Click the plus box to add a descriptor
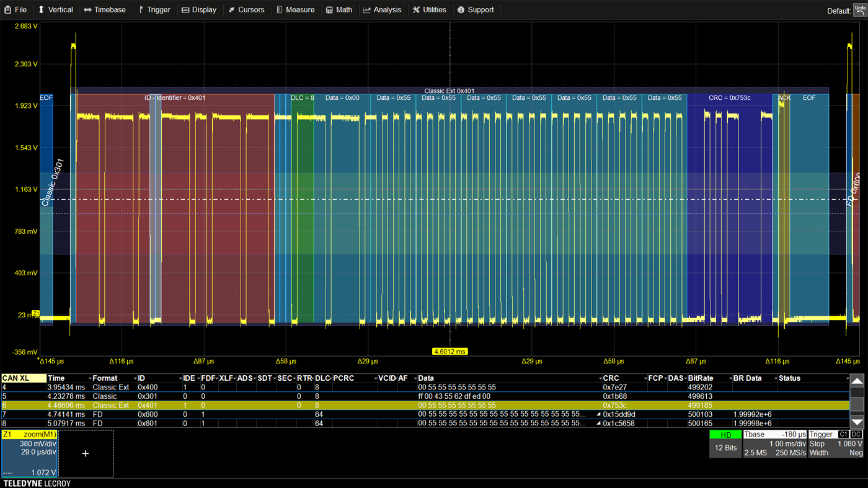868x488 pixels. coord(86,453)
